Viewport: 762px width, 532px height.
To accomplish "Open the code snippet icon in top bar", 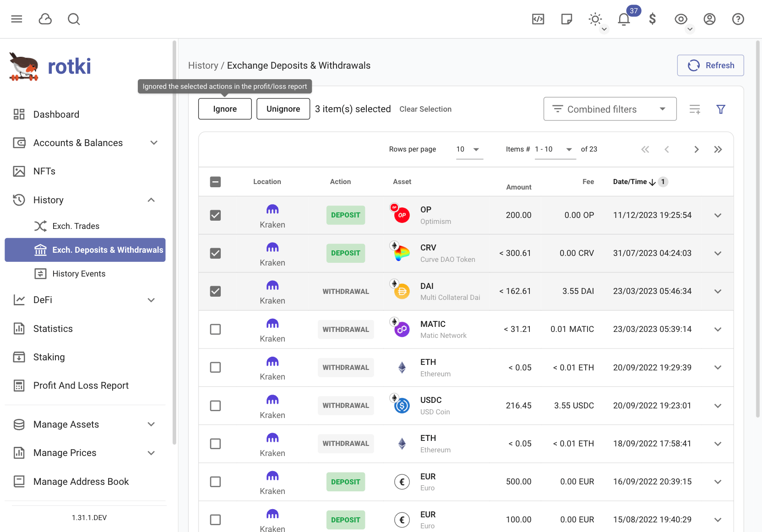I will (538, 19).
